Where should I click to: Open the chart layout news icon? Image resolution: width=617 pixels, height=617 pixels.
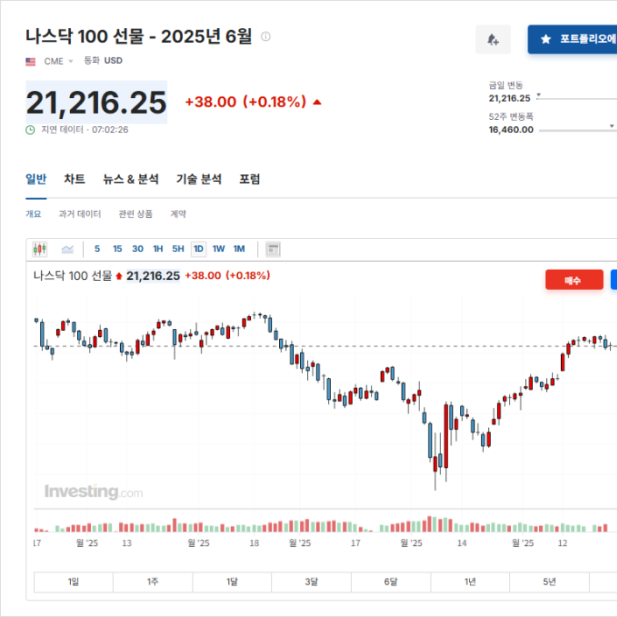click(273, 249)
